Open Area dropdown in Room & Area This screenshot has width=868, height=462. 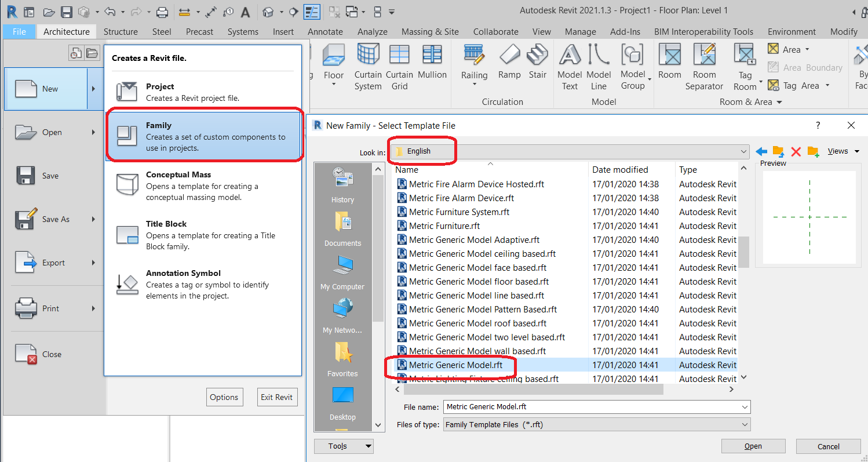click(807, 50)
